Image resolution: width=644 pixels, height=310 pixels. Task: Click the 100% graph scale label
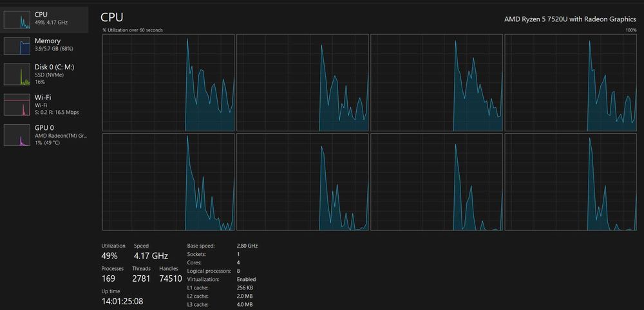[631, 30]
